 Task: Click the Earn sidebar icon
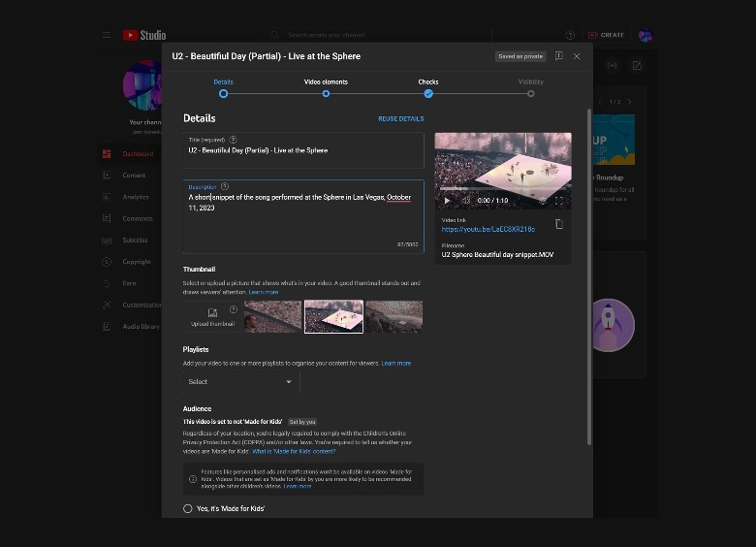[x=107, y=283]
